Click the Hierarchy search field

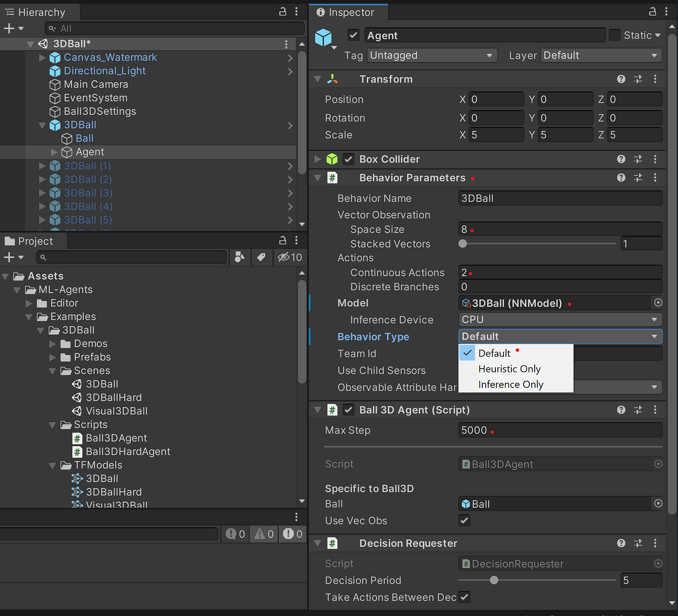pos(174,29)
